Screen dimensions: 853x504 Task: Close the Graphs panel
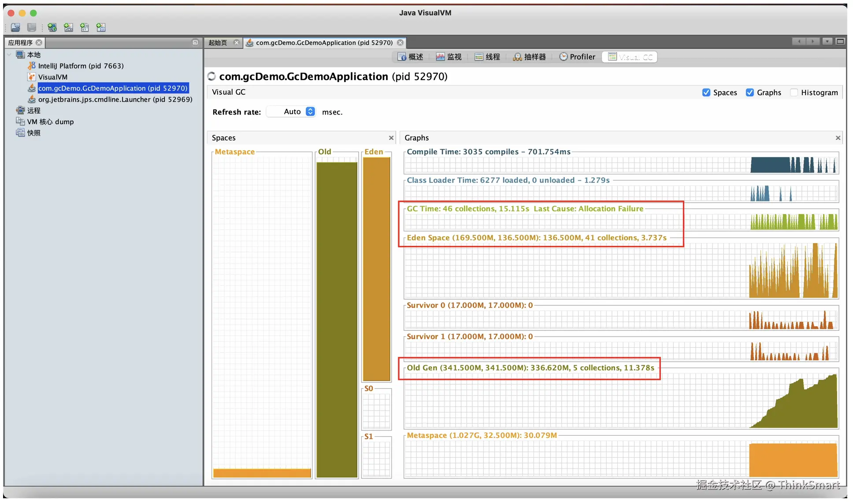pyautogui.click(x=838, y=138)
